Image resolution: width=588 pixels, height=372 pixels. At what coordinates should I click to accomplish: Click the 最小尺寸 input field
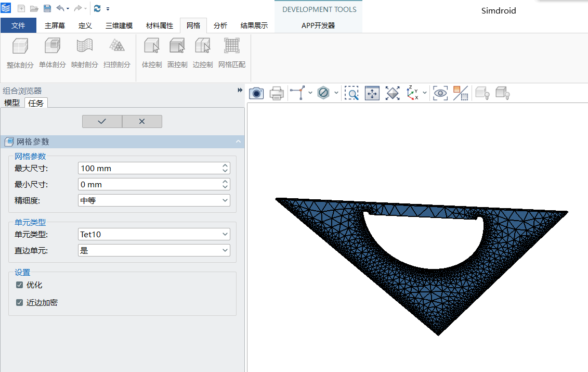point(154,184)
